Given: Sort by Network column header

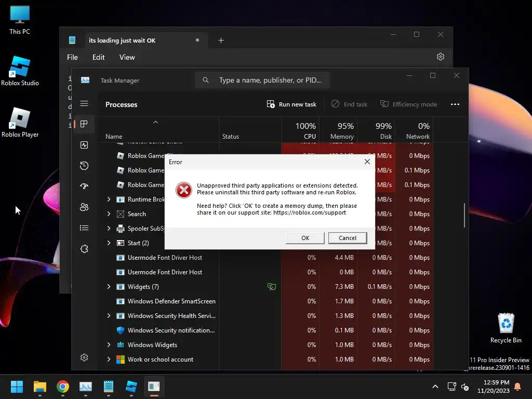Looking at the screenshot, I should 414,130.
